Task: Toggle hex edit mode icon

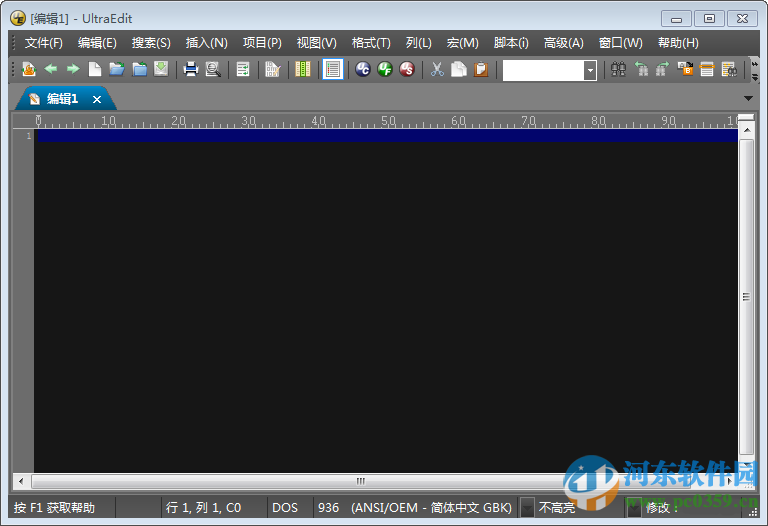Action: [x=272, y=69]
